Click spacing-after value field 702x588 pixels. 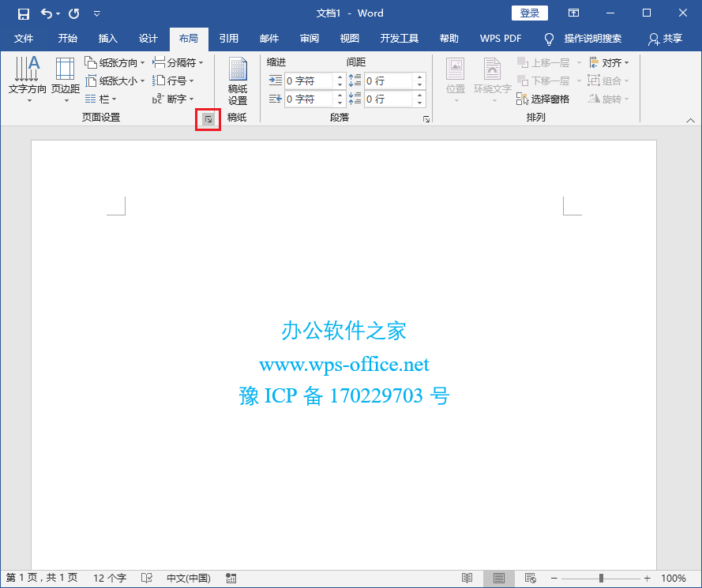point(389,99)
